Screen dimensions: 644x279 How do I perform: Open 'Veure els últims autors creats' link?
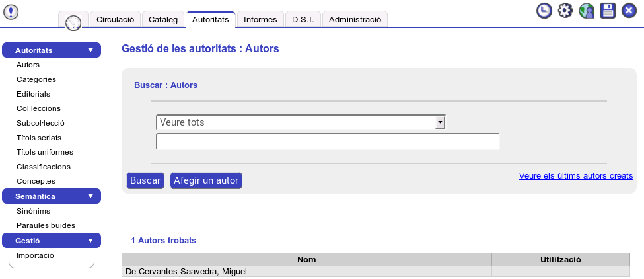(x=576, y=176)
